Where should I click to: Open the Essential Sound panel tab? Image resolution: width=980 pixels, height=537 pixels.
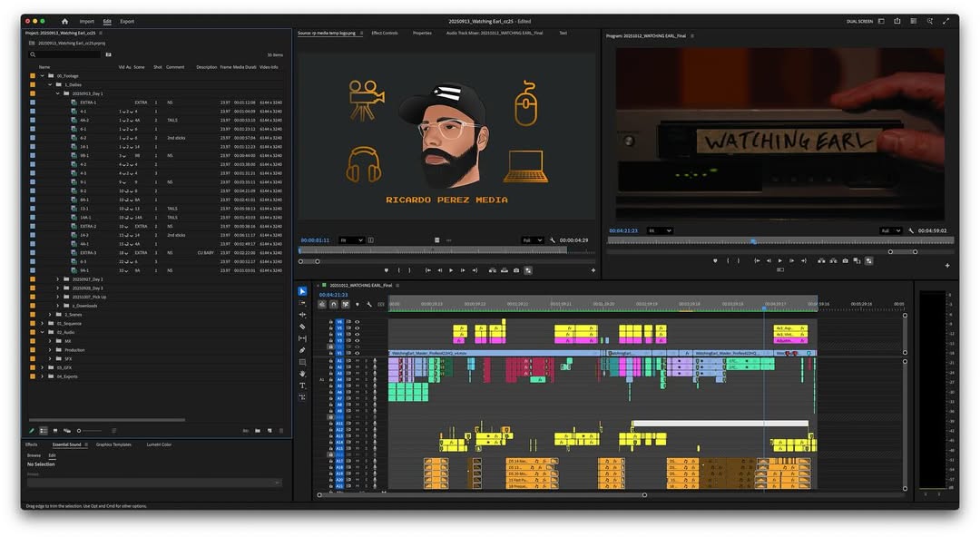tap(66, 444)
